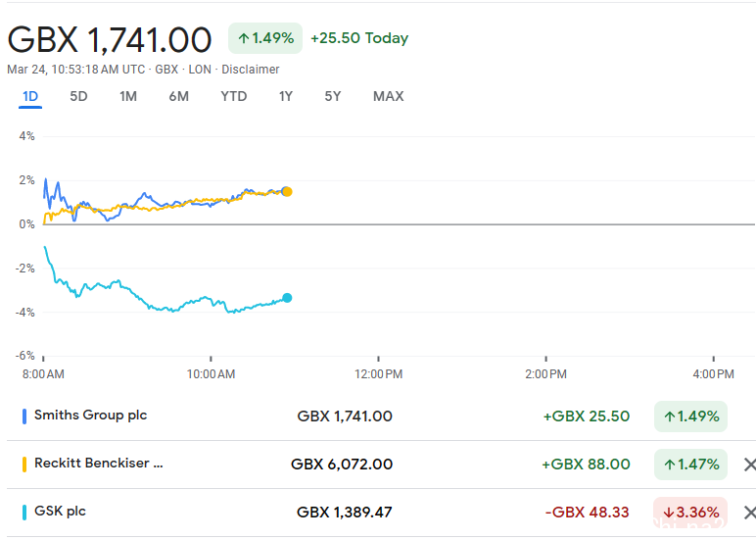Select the YTD range tab
The width and height of the screenshot is (756, 539).
234,96
